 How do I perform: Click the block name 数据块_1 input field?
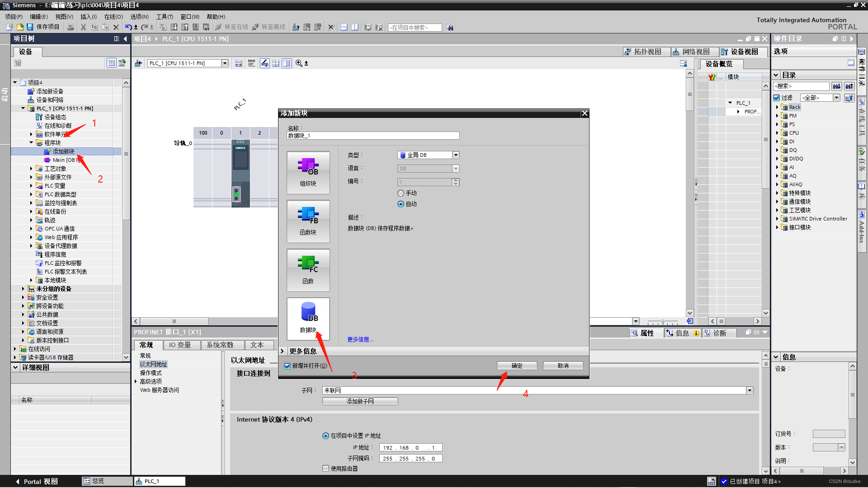tap(373, 136)
